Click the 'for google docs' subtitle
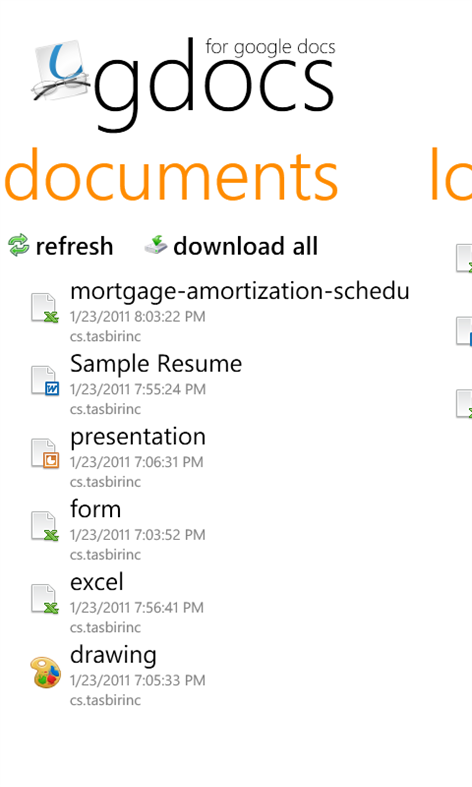This screenshot has height=787, width=472. coord(270,47)
